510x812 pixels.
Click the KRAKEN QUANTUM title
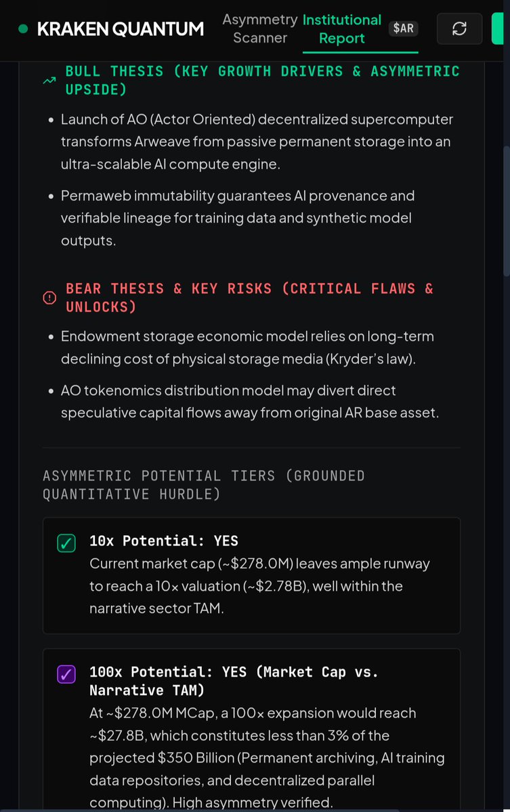click(120, 28)
